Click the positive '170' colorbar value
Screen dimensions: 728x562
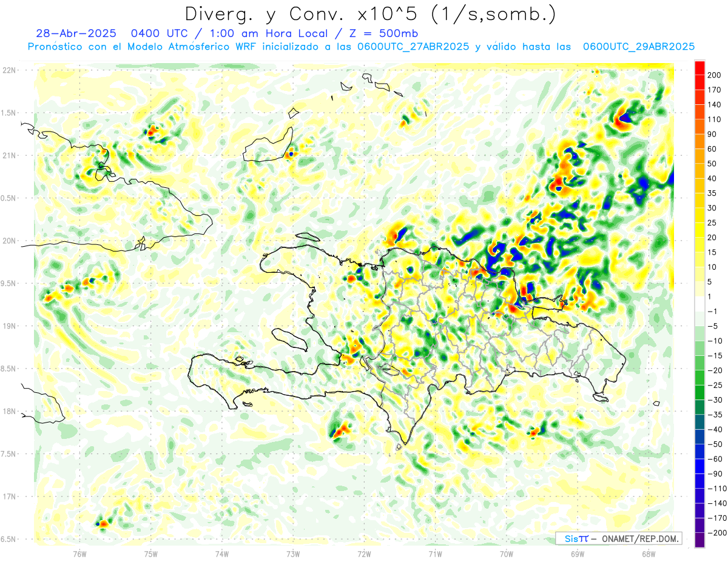pos(715,90)
